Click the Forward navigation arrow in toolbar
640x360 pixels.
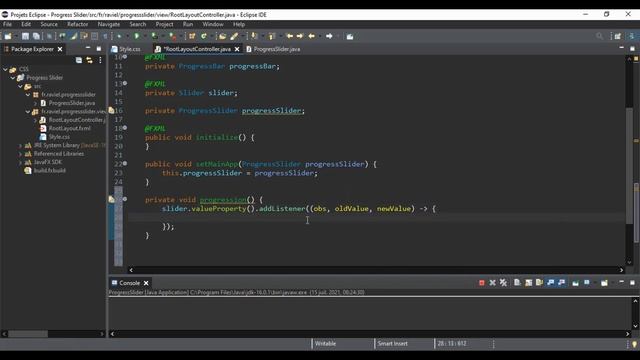click(329, 36)
